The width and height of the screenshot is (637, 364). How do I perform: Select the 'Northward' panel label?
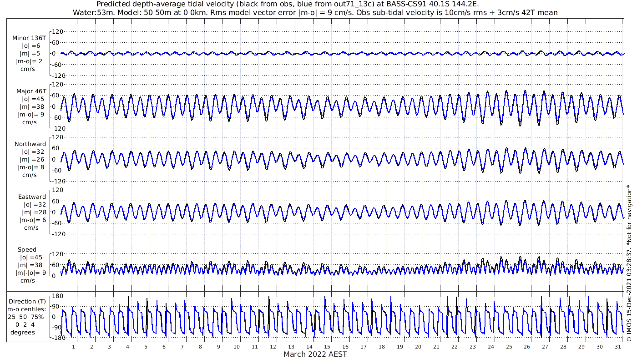point(30,144)
